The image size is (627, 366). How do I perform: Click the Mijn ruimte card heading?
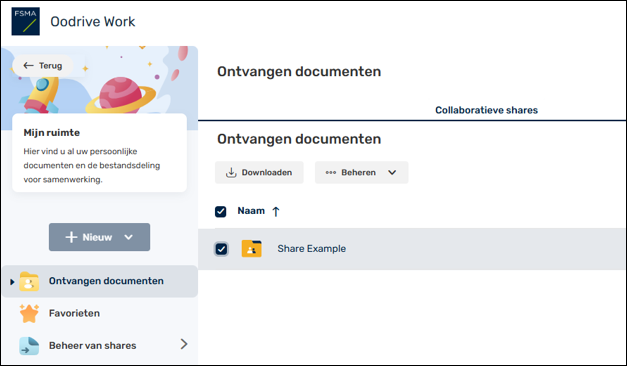coord(52,133)
